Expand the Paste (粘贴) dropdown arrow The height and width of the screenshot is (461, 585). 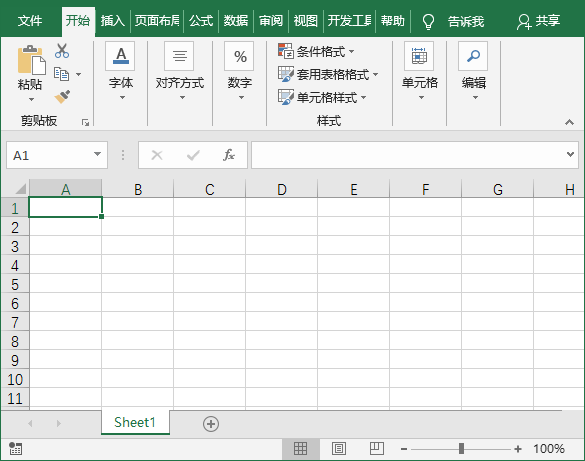(31, 100)
